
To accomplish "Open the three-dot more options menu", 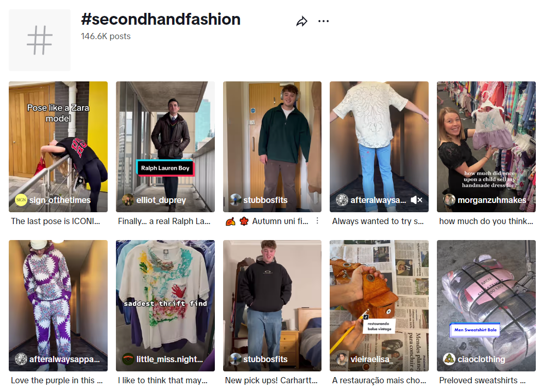I will (x=323, y=21).
